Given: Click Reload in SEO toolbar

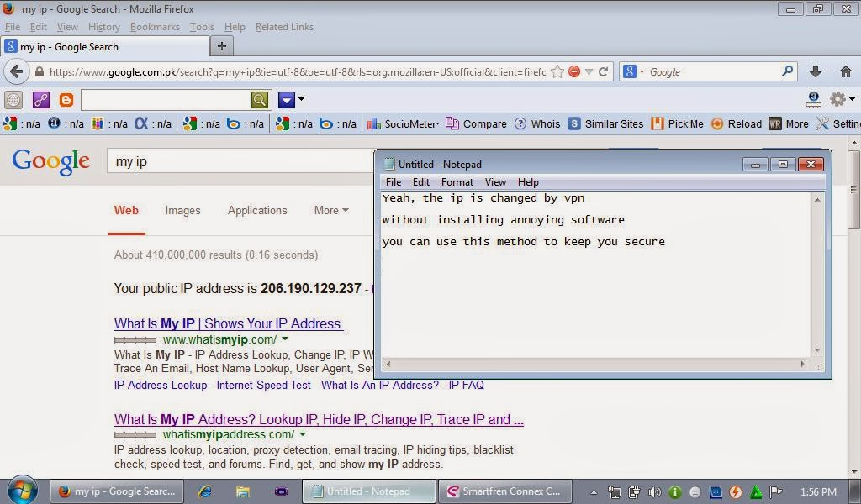Looking at the screenshot, I should click(x=736, y=124).
